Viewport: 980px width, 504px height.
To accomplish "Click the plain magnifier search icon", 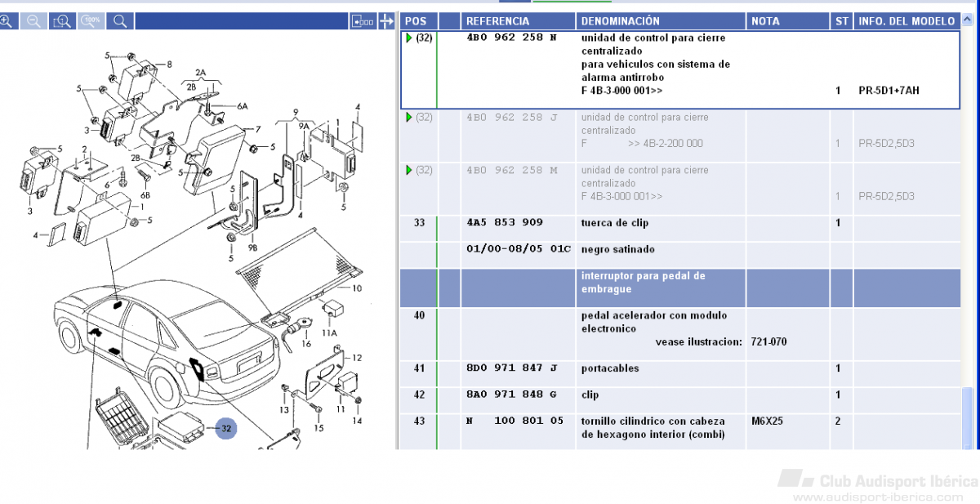I will point(120,20).
